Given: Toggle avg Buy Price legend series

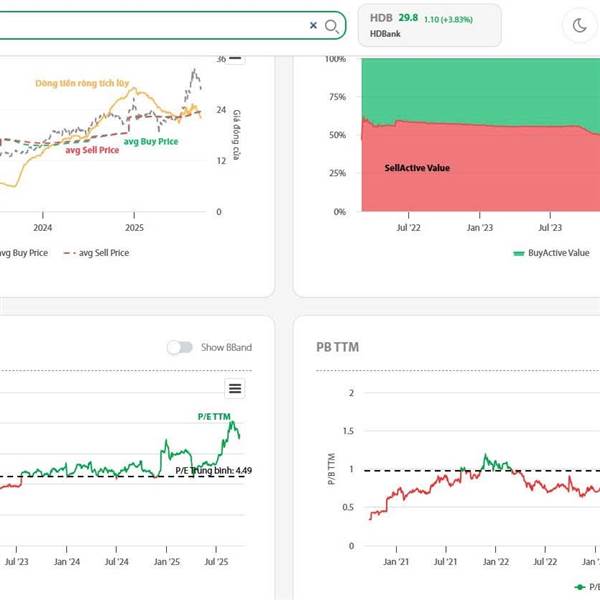Looking at the screenshot, I should tap(24, 253).
